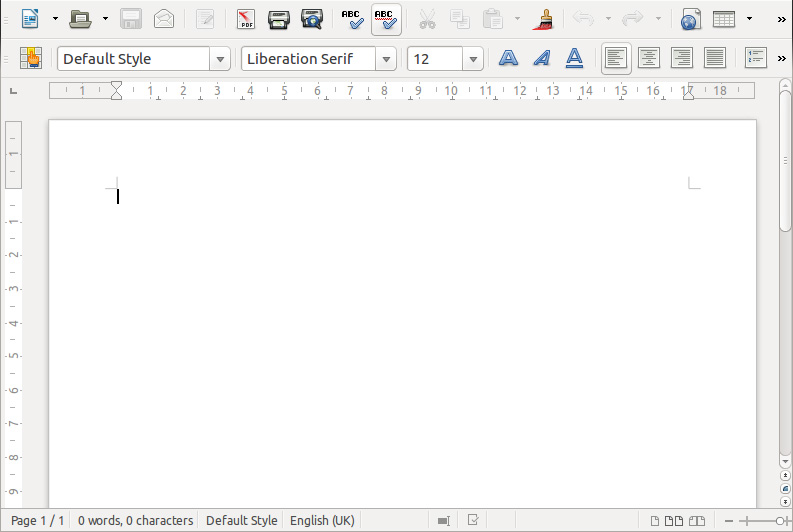Run Spelling and Grammar check
Viewport: 793px width, 532px height.
pyautogui.click(x=353, y=19)
